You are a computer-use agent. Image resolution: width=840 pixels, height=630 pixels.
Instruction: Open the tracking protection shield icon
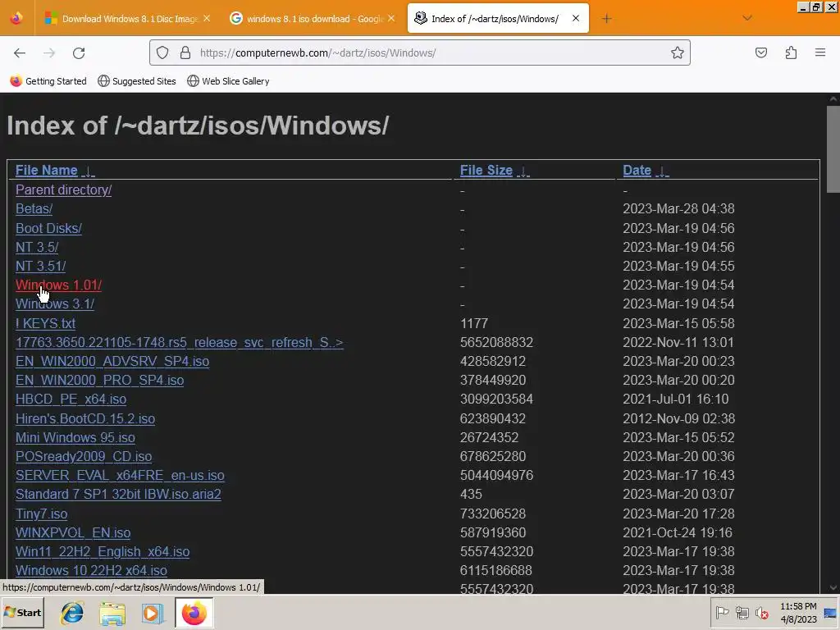tap(162, 52)
